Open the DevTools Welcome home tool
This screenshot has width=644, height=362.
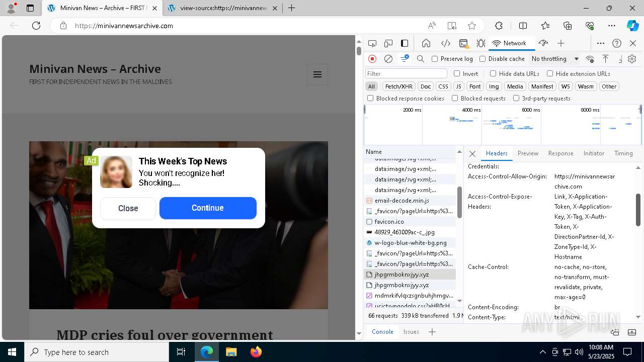click(426, 43)
